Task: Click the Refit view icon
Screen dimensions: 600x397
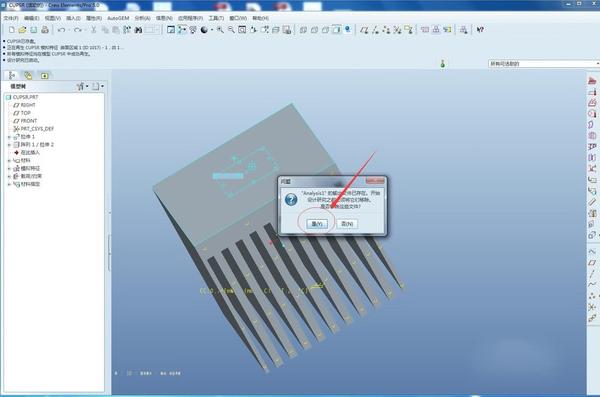Action: 242,29
